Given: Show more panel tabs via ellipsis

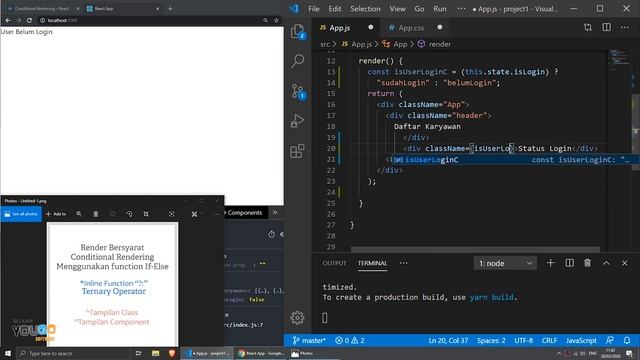Looking at the screenshot, I should 403,263.
